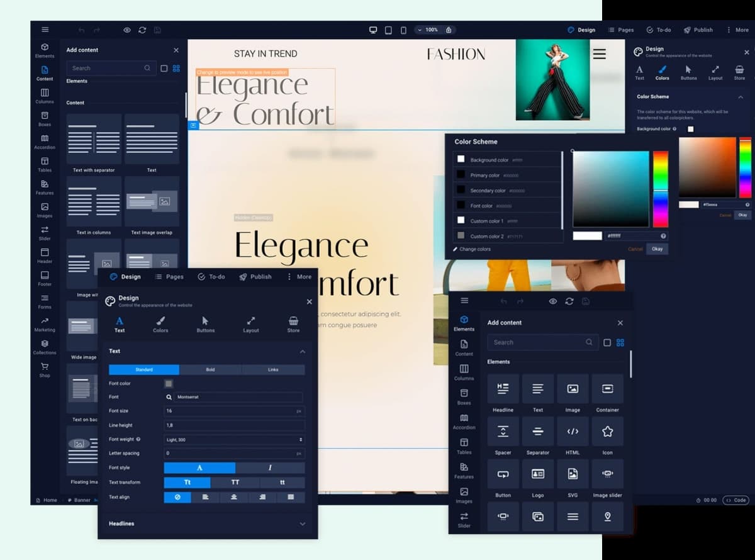This screenshot has width=755, height=560.
Task: Enable the italic font style
Action: pos(271,468)
